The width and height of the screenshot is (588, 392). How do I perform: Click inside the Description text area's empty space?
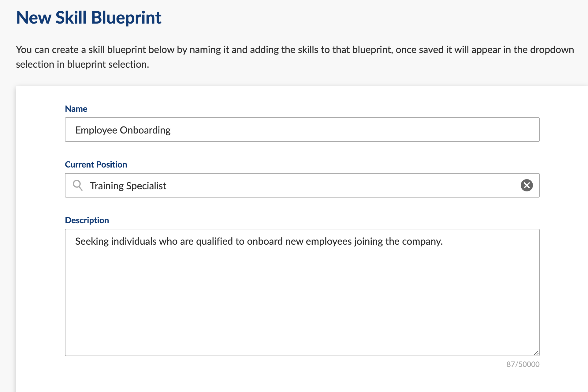coord(302,300)
